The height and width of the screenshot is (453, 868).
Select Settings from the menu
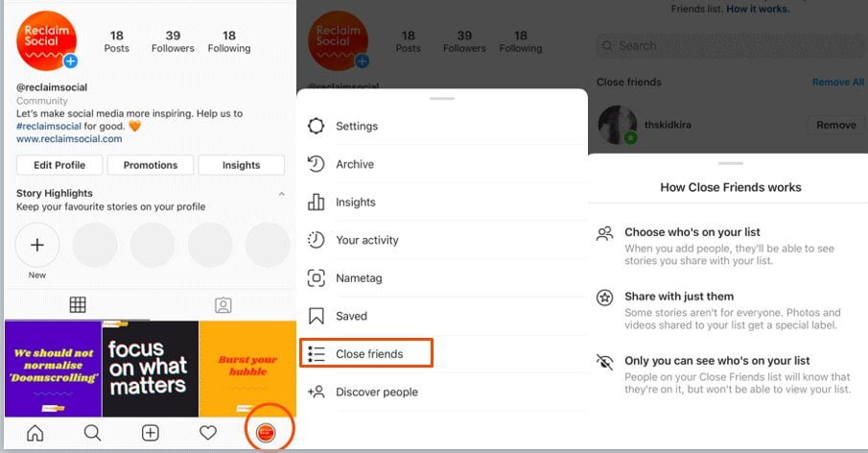tap(357, 127)
